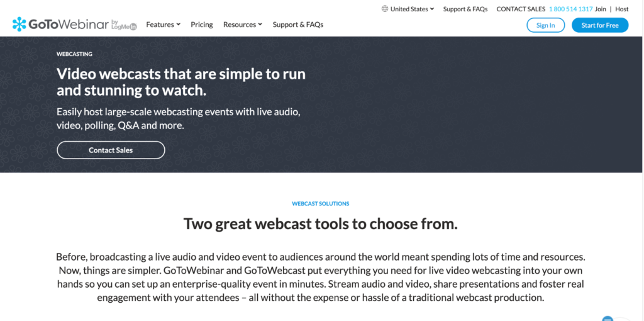Click the Join link

tap(600, 9)
